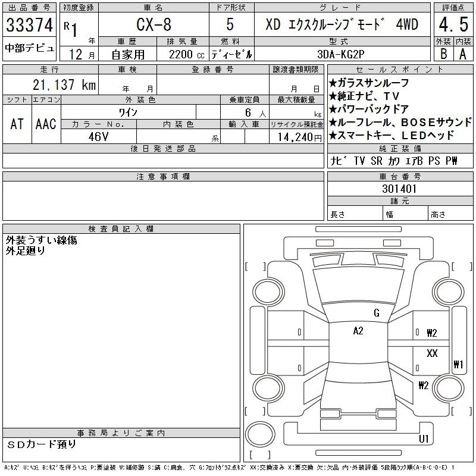Click registration month 12 月

coord(82,55)
